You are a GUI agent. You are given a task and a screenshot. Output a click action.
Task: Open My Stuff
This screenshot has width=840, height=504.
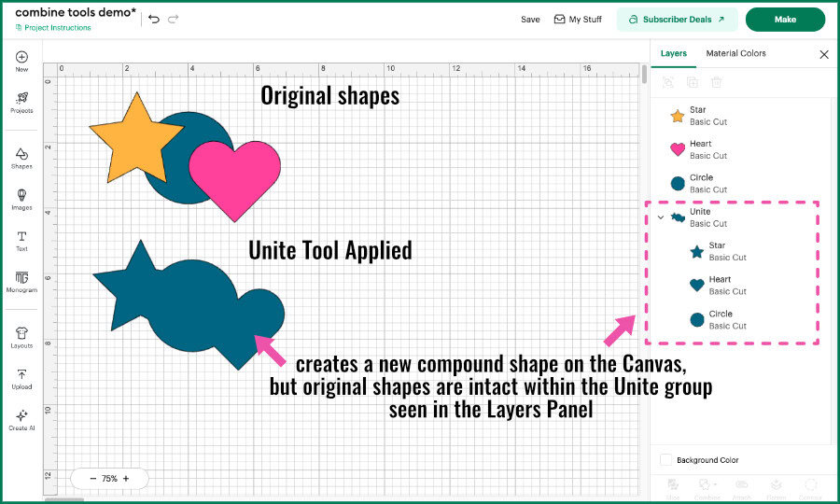(x=578, y=20)
